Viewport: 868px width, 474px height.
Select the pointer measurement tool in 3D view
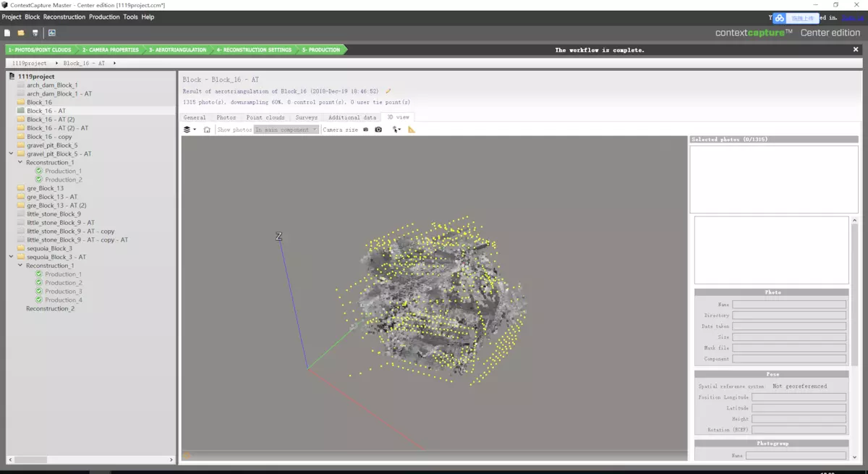395,130
